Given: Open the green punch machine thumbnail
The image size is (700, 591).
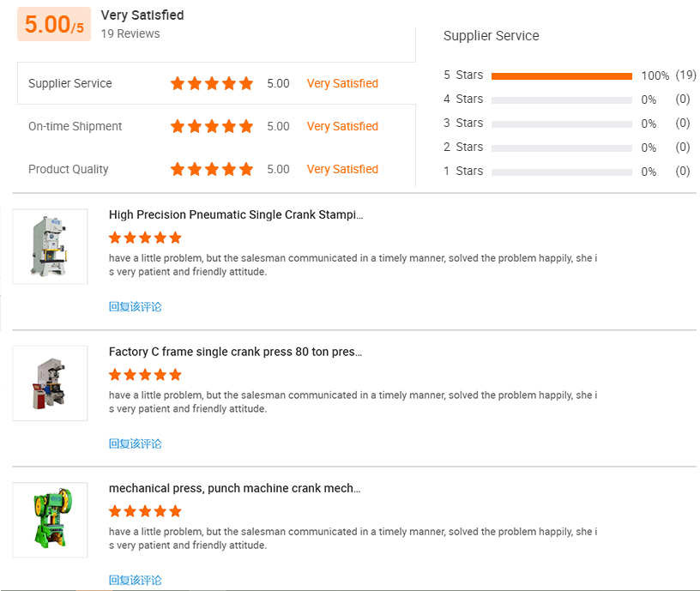Looking at the screenshot, I should [x=50, y=520].
